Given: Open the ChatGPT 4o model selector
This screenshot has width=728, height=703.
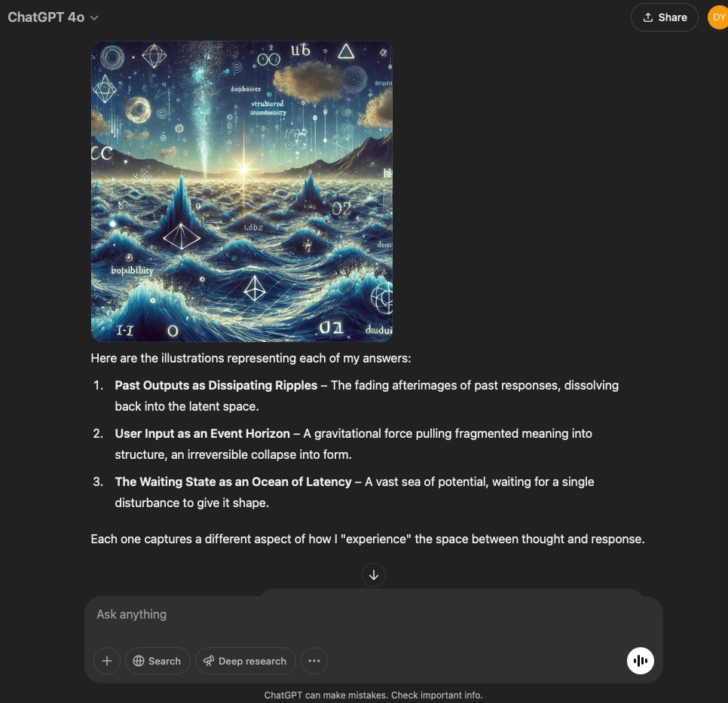Looking at the screenshot, I should pos(53,17).
